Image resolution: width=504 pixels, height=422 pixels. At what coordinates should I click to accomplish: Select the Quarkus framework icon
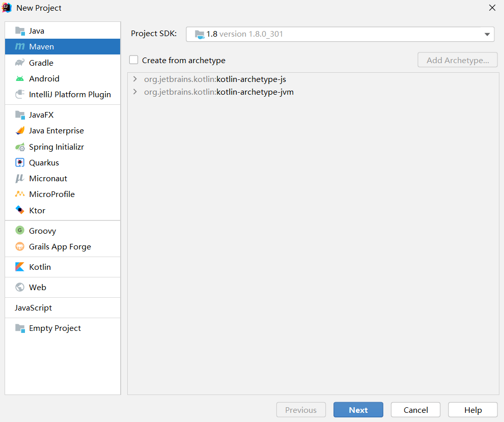19,162
